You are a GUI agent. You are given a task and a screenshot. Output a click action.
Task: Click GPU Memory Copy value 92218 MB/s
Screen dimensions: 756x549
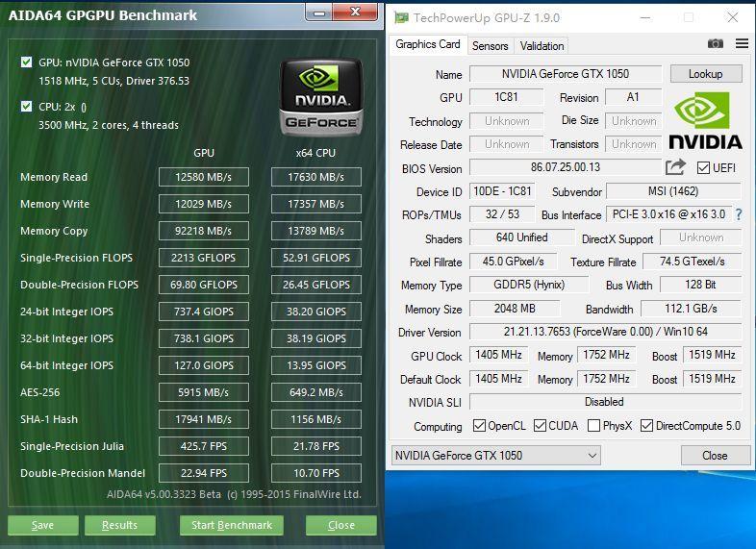204,231
